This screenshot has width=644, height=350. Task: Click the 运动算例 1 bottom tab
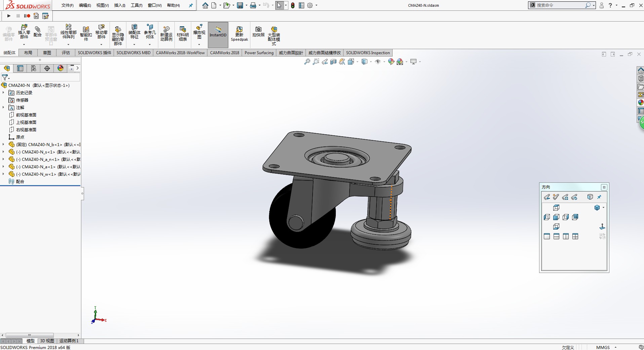[69, 341]
